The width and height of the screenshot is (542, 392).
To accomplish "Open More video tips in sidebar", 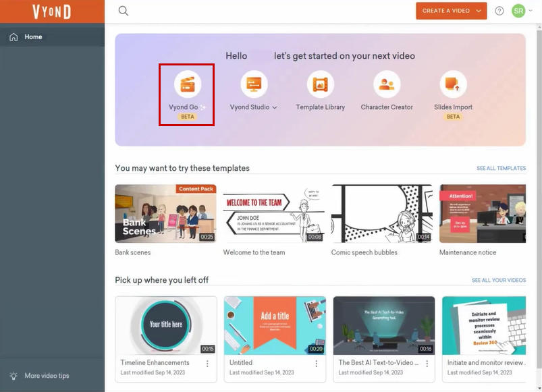I will click(47, 376).
